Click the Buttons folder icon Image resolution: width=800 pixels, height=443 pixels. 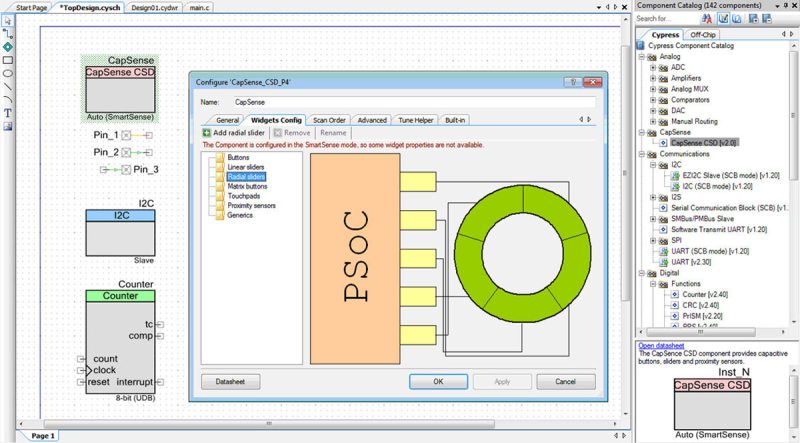[x=220, y=157]
